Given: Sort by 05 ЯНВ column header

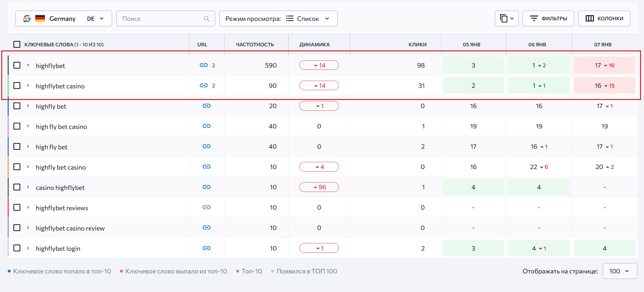Looking at the screenshot, I should (x=472, y=45).
